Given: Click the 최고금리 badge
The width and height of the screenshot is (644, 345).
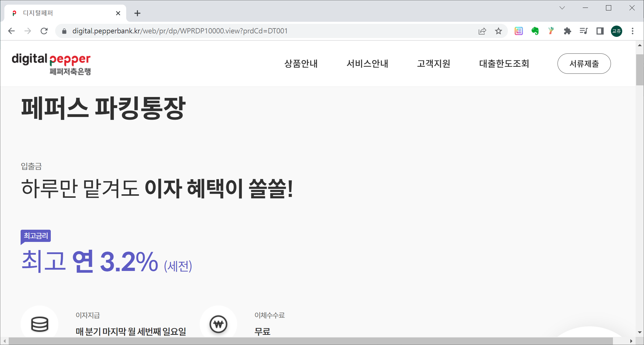Looking at the screenshot, I should pyautogui.click(x=36, y=236).
